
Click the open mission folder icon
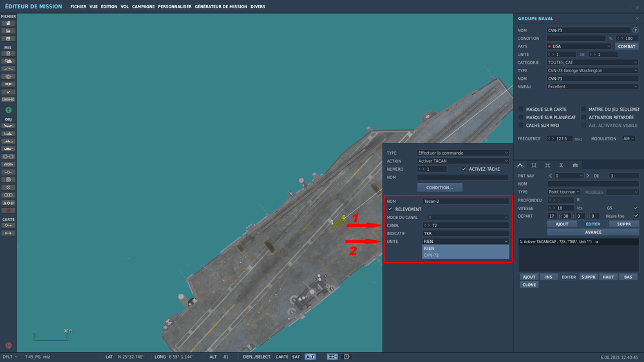click(8, 31)
